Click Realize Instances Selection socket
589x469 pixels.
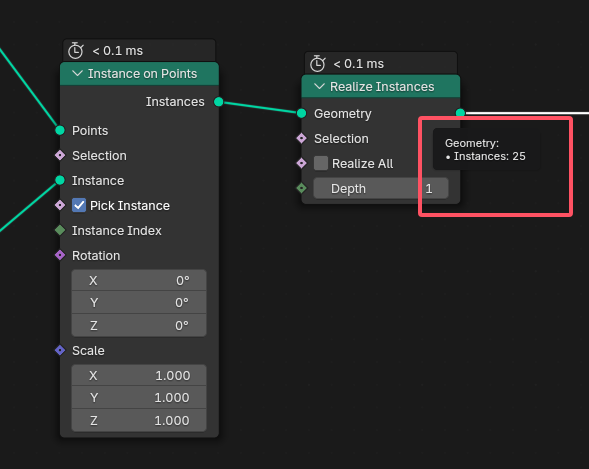301,138
